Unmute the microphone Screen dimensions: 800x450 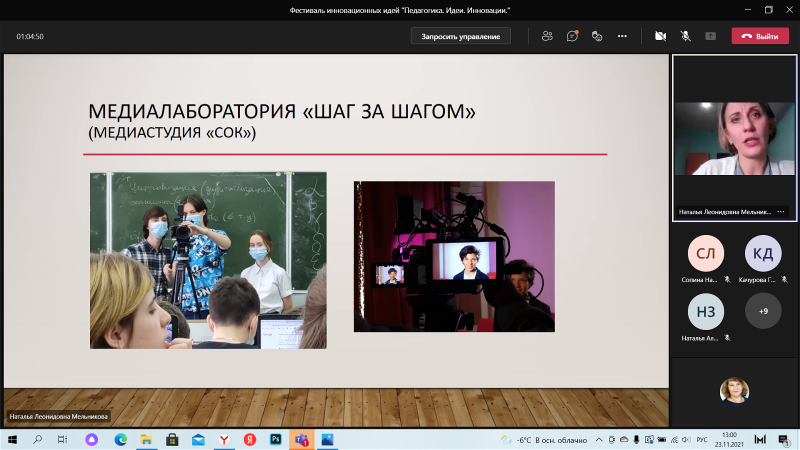pyautogui.click(x=686, y=36)
